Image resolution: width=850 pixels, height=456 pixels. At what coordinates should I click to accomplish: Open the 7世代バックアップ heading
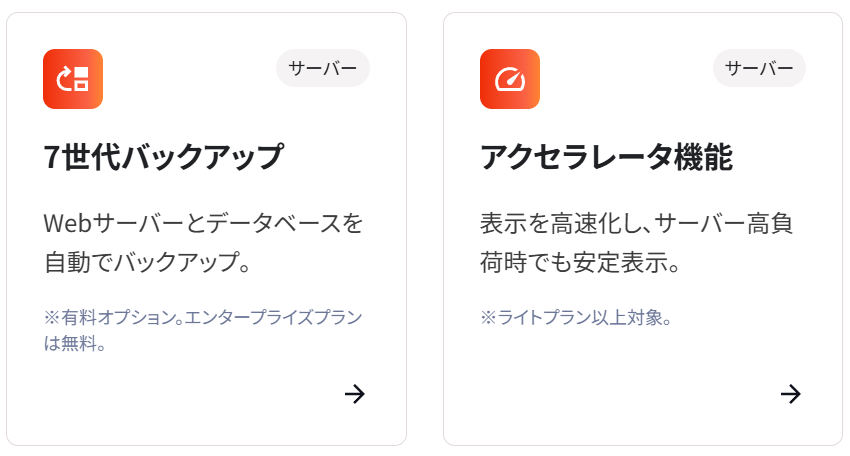click(x=164, y=157)
